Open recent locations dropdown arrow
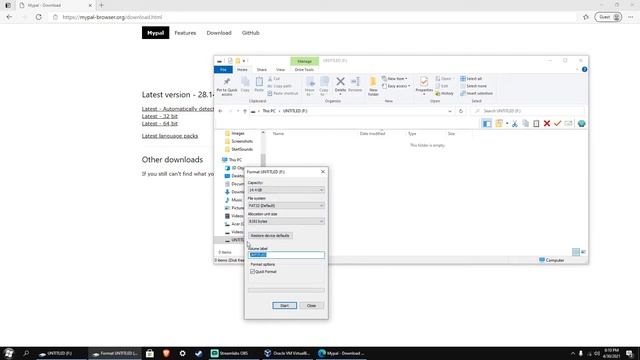This screenshot has height=360, width=640. (x=238, y=111)
